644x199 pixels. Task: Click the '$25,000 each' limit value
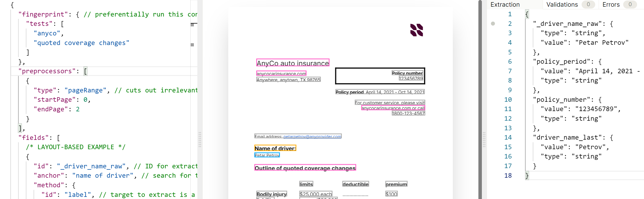point(316,194)
